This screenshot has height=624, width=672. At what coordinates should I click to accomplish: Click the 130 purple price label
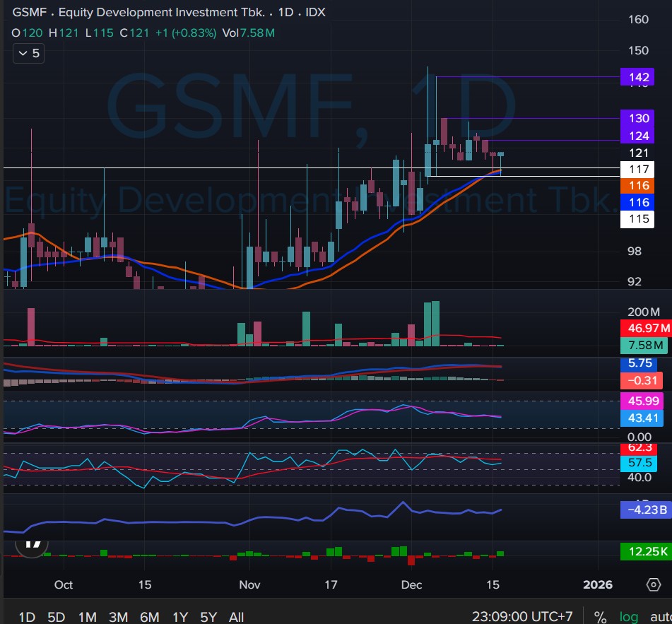point(637,118)
